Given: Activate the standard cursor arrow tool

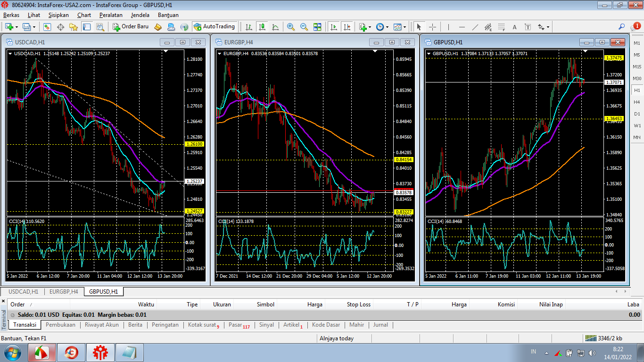Looking at the screenshot, I should coord(419,27).
